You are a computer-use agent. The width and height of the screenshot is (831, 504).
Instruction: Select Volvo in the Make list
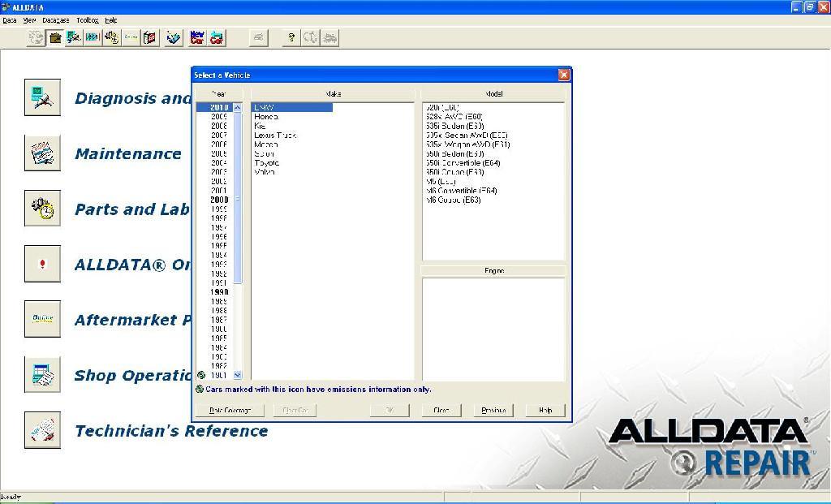click(265, 172)
